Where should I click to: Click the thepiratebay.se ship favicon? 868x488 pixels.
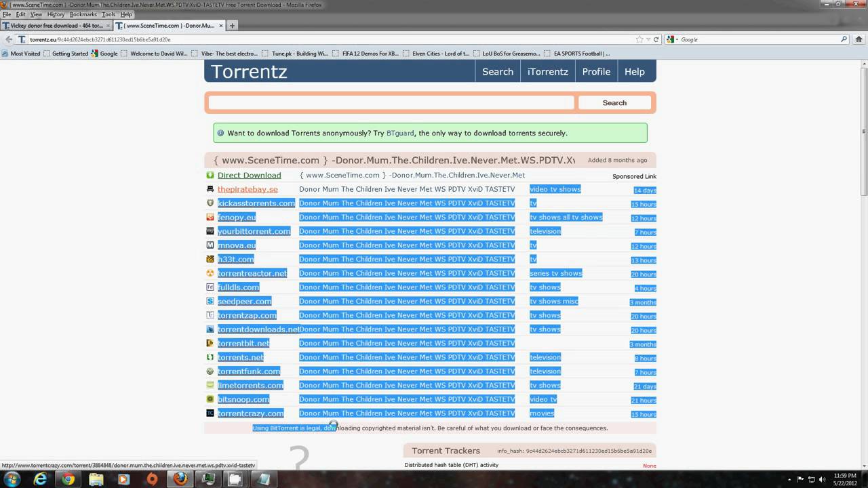coord(210,189)
